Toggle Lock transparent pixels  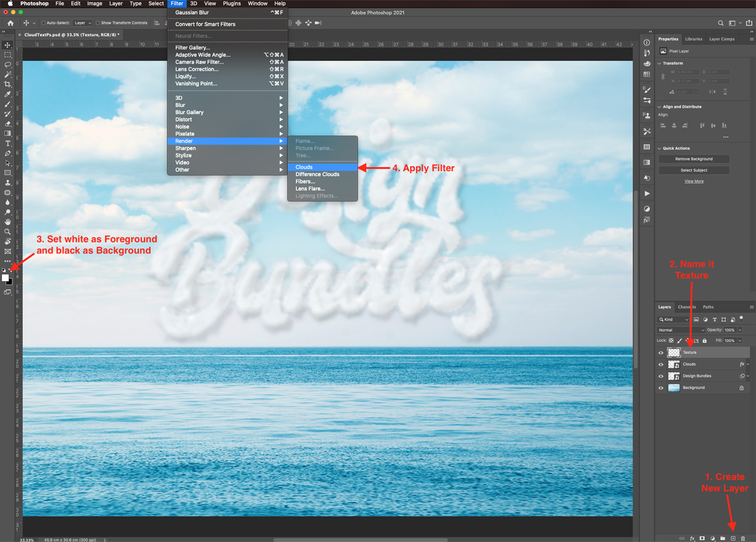[x=671, y=341]
